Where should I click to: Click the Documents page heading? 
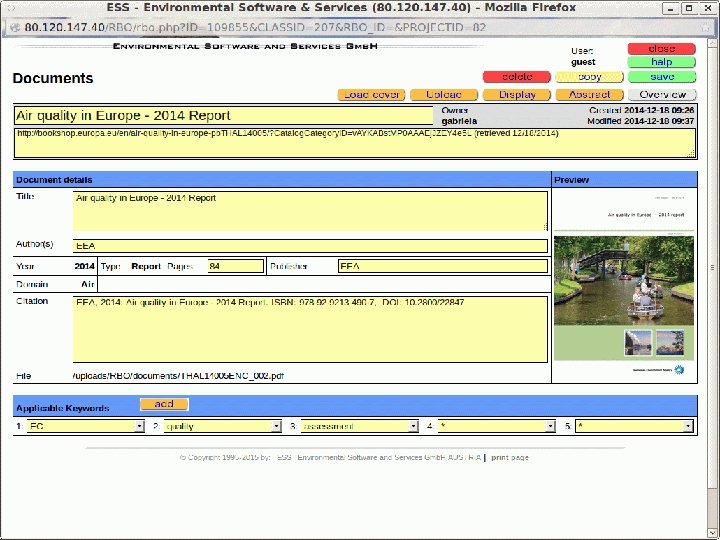[x=53, y=78]
